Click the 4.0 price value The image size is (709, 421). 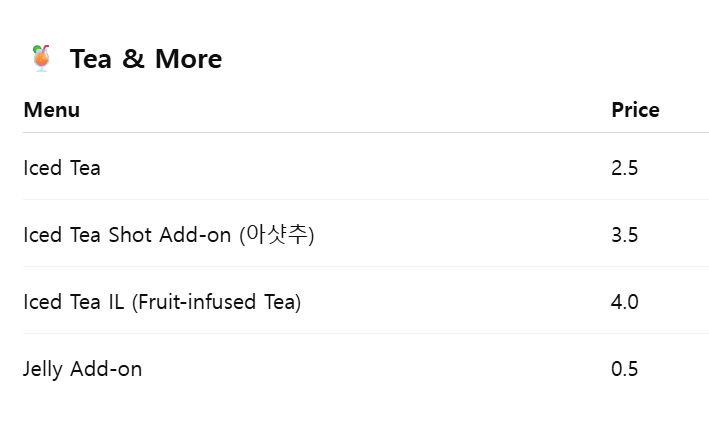pos(624,302)
